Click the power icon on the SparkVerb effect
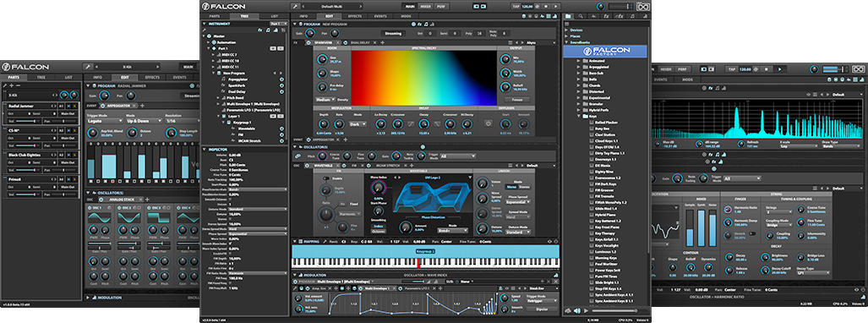 tap(308, 42)
